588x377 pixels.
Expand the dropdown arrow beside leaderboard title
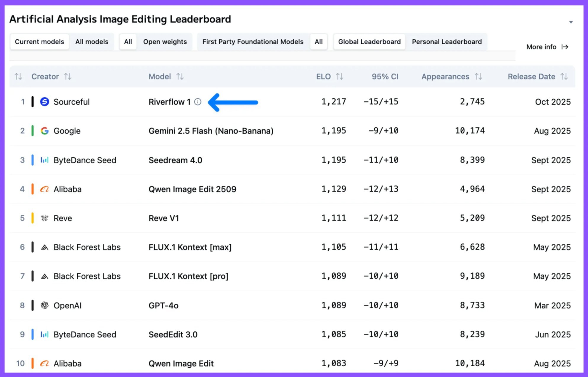571,22
